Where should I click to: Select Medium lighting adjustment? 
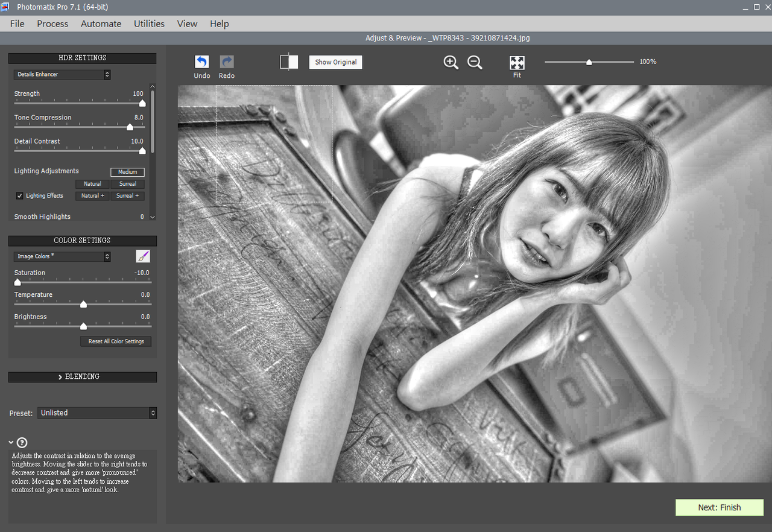[127, 172]
